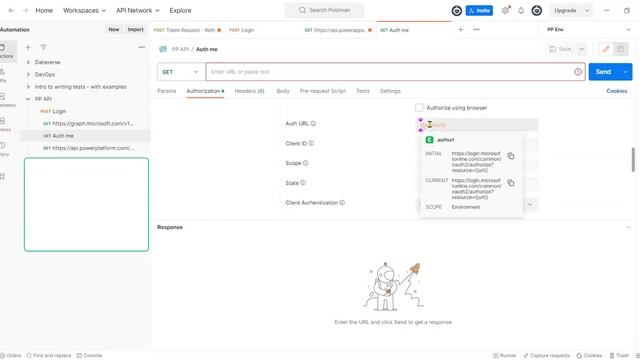Open sidebar filter icon

pos(43,47)
